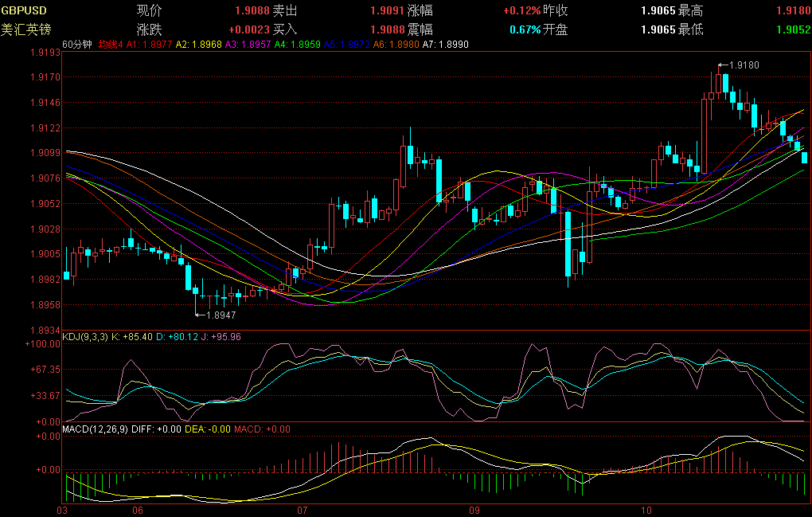Click the 最高 value at top right
The height and width of the screenshot is (517, 812).
coord(795,10)
